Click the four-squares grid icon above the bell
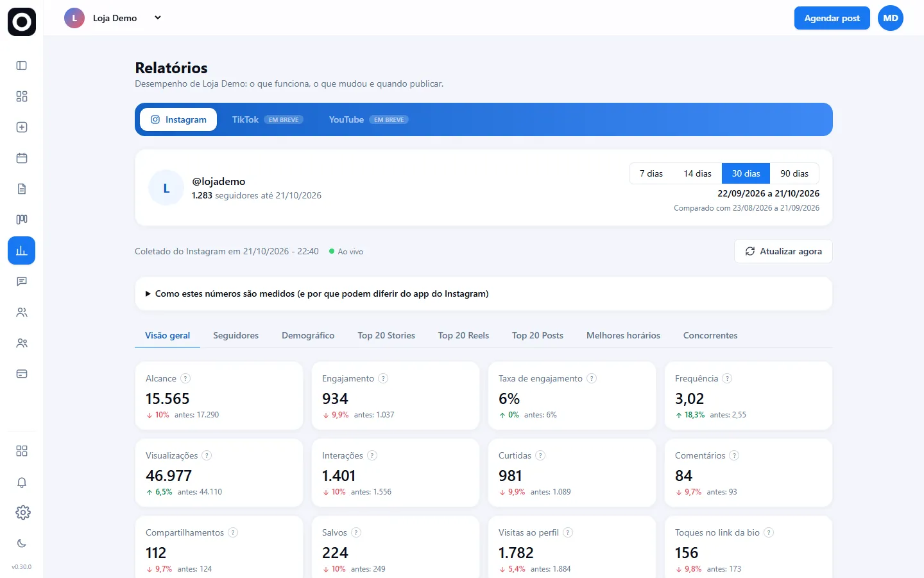The image size is (924, 578). click(22, 451)
